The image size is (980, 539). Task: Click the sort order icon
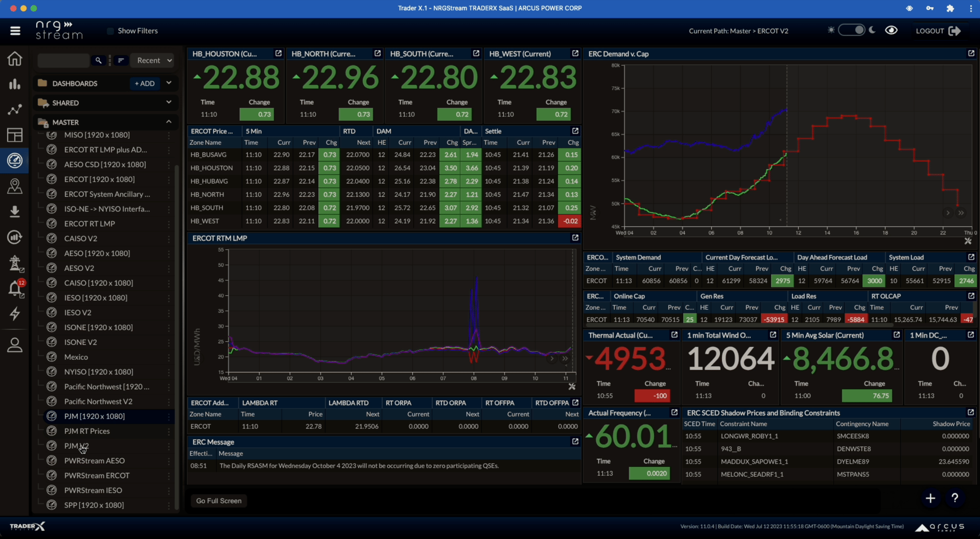coord(121,60)
